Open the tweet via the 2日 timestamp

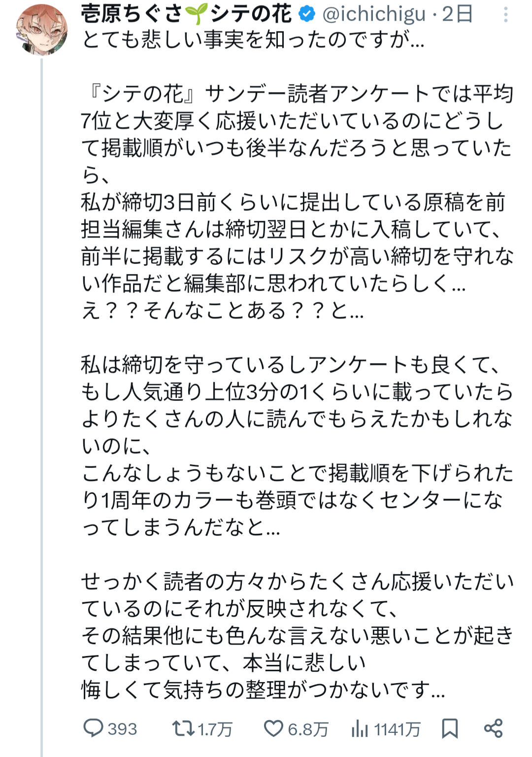[457, 14]
